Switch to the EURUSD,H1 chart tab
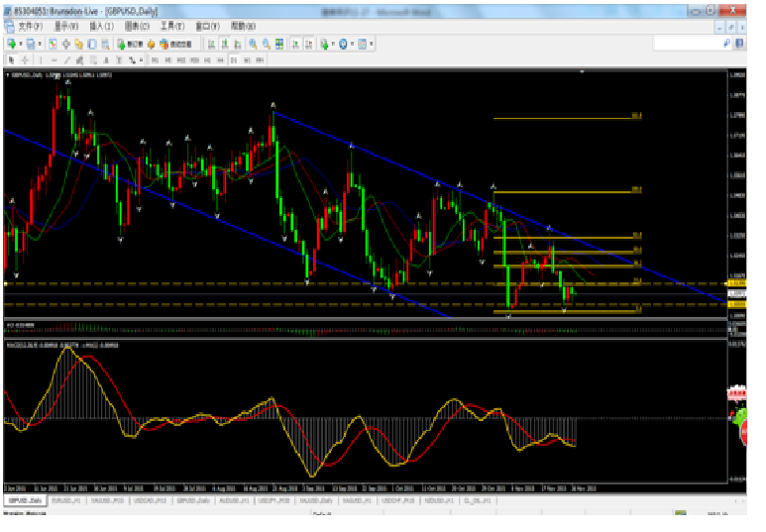 [x=66, y=500]
